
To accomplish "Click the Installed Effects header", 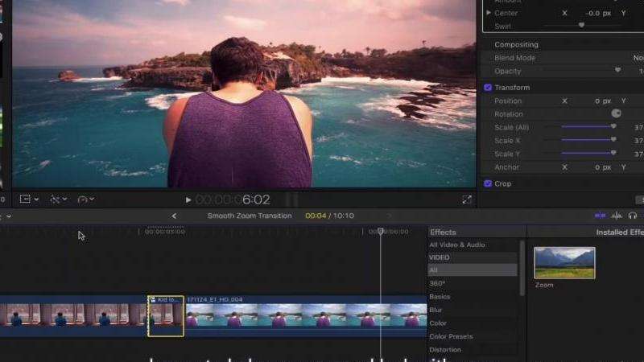I will pyautogui.click(x=620, y=232).
